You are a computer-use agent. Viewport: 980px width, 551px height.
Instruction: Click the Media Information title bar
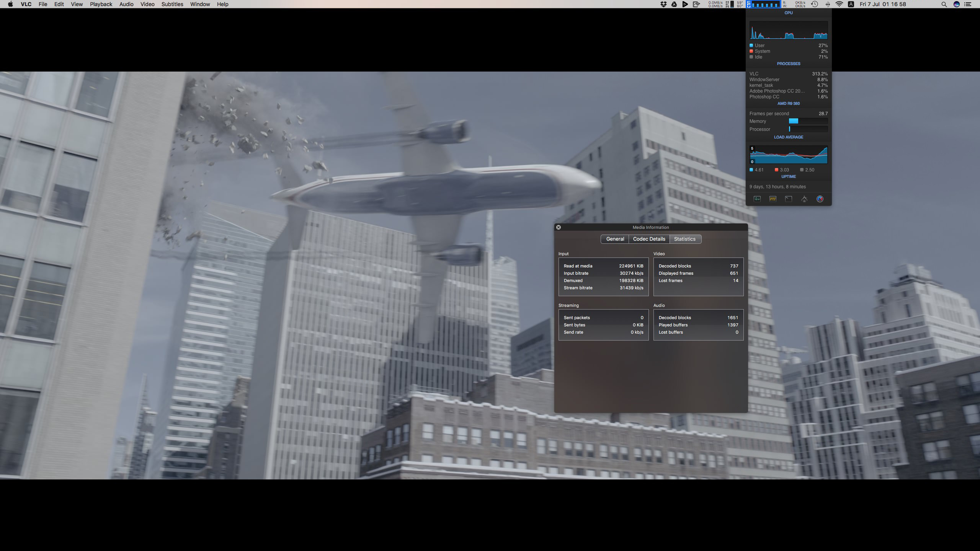coord(651,227)
